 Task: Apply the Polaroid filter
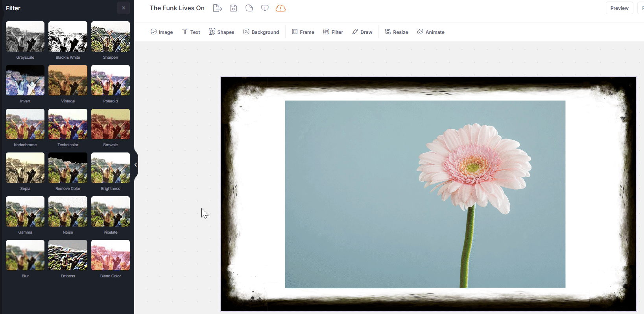111,80
